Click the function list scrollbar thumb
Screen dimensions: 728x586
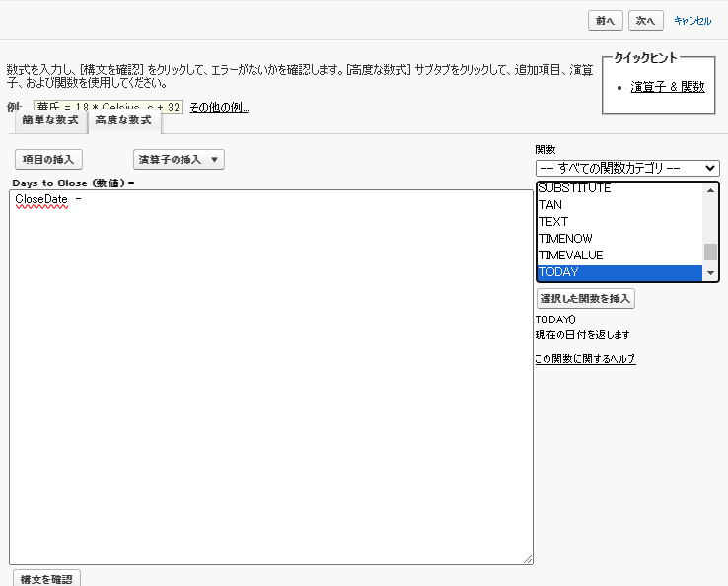pyautogui.click(x=710, y=253)
